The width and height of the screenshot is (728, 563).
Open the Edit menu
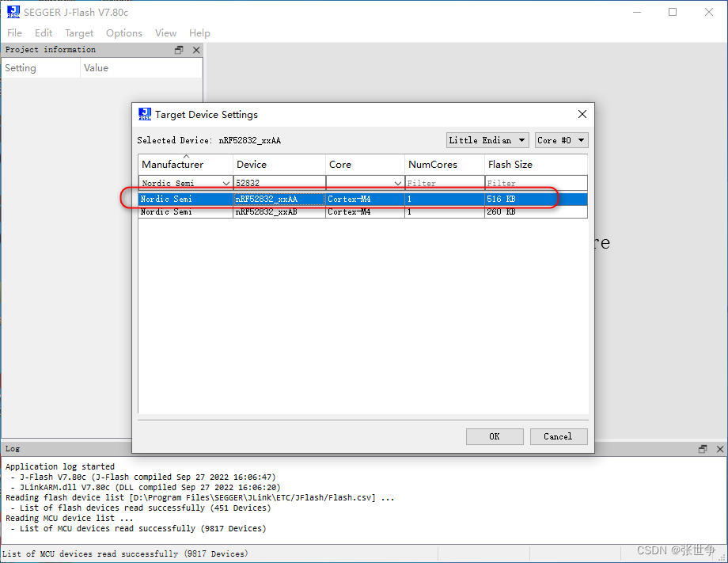tap(44, 33)
